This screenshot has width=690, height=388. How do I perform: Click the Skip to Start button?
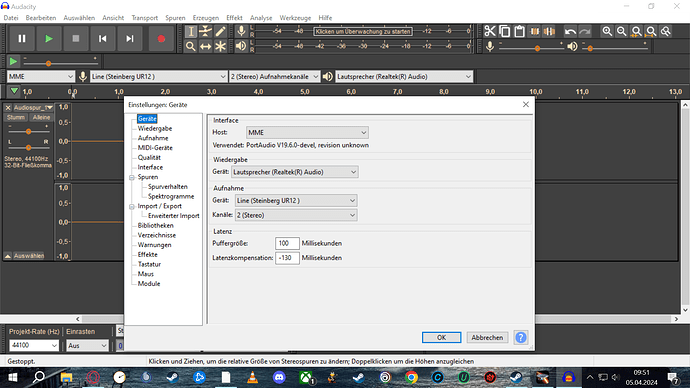(x=103, y=39)
